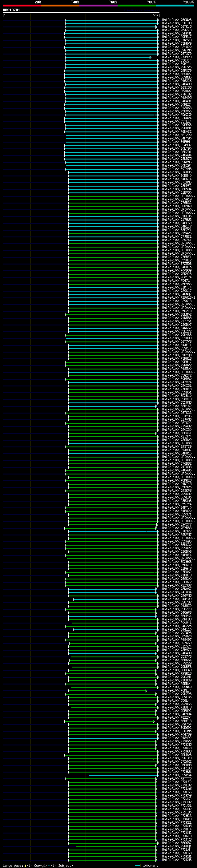Select hit label UniRef100_P00941
The height and width of the screenshot is (868, 197).
click(177, 623)
